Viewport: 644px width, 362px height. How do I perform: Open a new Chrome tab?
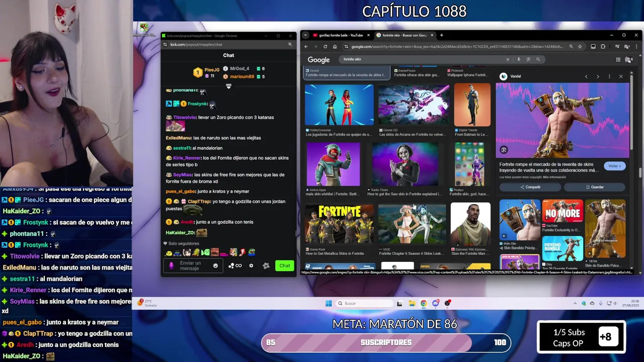coord(441,35)
